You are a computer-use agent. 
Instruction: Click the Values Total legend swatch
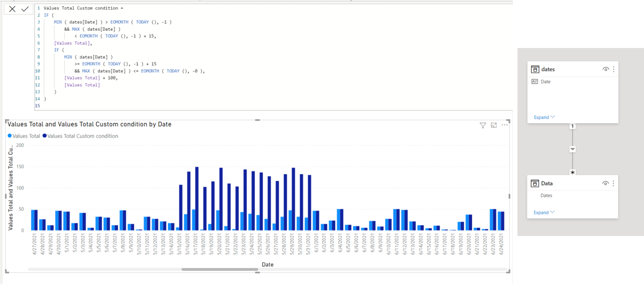tap(10, 136)
